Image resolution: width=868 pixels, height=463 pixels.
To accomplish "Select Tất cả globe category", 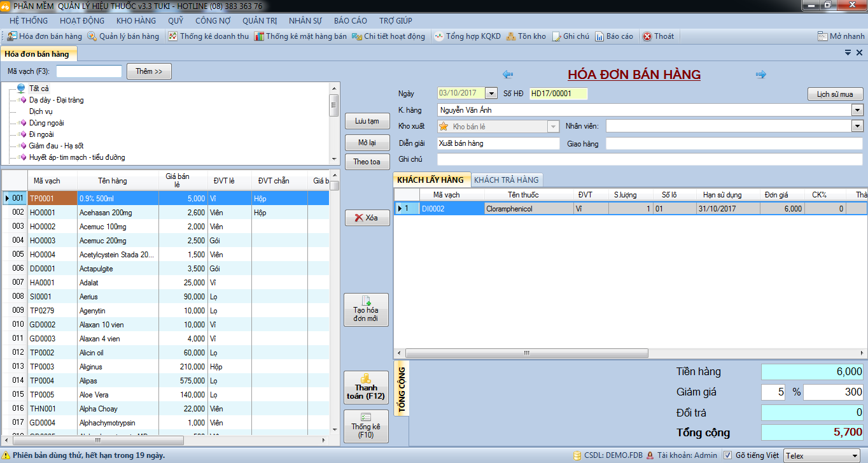I will pos(33,89).
